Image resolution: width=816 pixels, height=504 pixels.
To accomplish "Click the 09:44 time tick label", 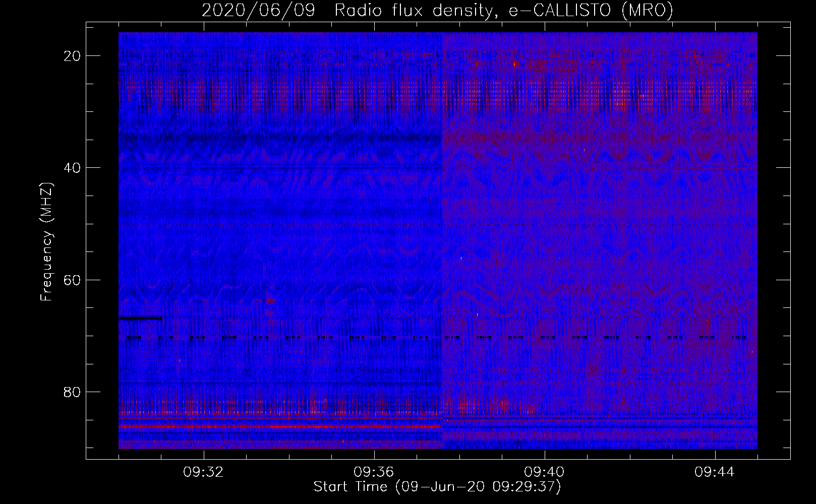I will (715, 472).
